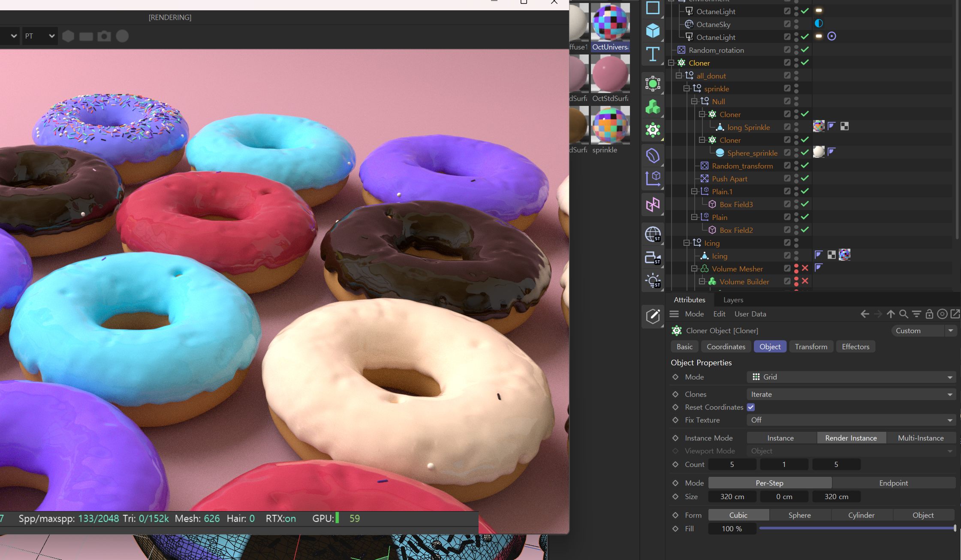961x560 pixels.
Task: Open the Mode Grid dropdown
Action: [x=851, y=377]
